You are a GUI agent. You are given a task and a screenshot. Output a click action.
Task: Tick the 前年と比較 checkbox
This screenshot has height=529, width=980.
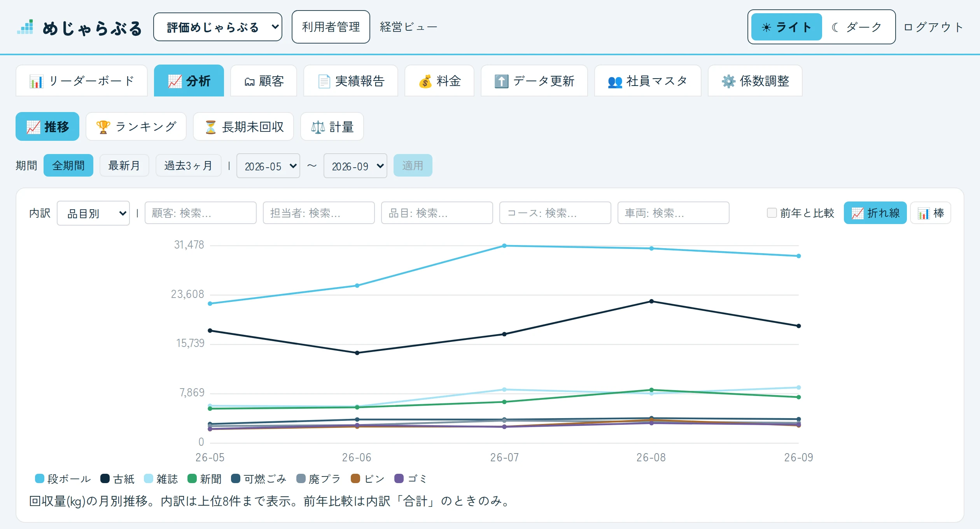772,213
